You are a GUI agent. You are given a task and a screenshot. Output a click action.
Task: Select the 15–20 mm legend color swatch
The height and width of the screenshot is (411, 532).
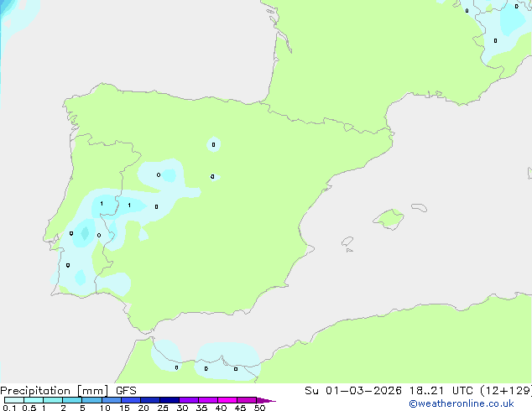[x=131, y=400]
